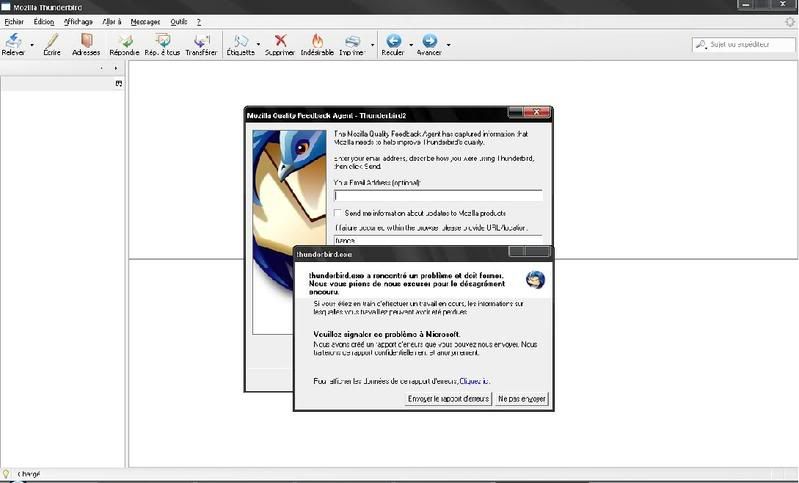This screenshot has width=799, height=483.
Task: Open the Aller à menu
Action: 112,22
